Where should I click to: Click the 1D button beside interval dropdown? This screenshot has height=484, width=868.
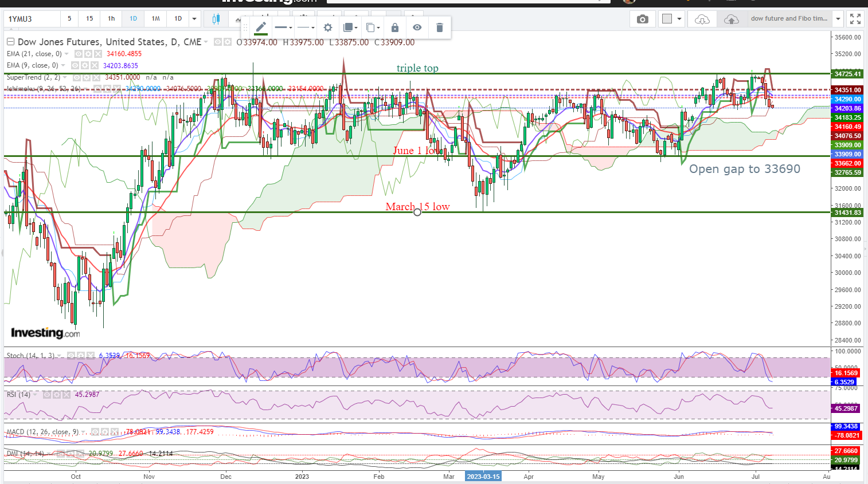pyautogui.click(x=178, y=19)
